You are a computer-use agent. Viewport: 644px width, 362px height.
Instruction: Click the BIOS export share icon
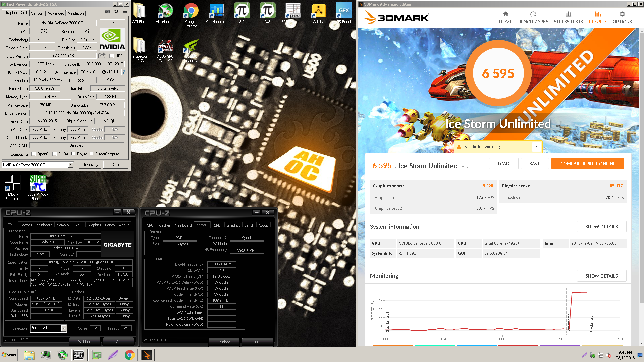[102, 56]
